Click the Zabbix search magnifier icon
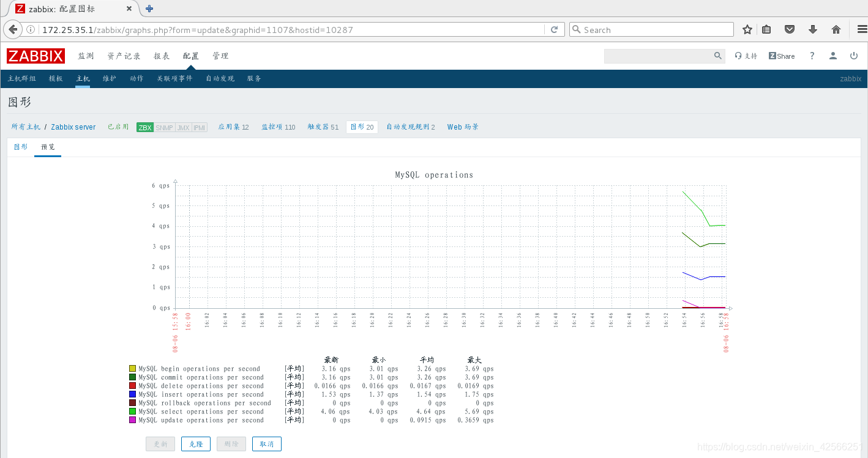The width and height of the screenshot is (868, 458). pyautogui.click(x=718, y=56)
